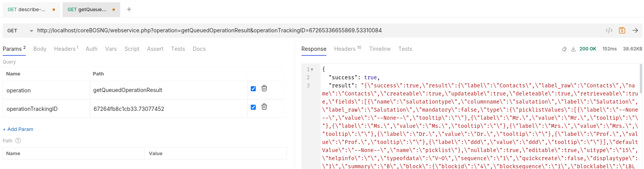Save the request using the save icon
The width and height of the screenshot is (644, 169).
tap(622, 30)
